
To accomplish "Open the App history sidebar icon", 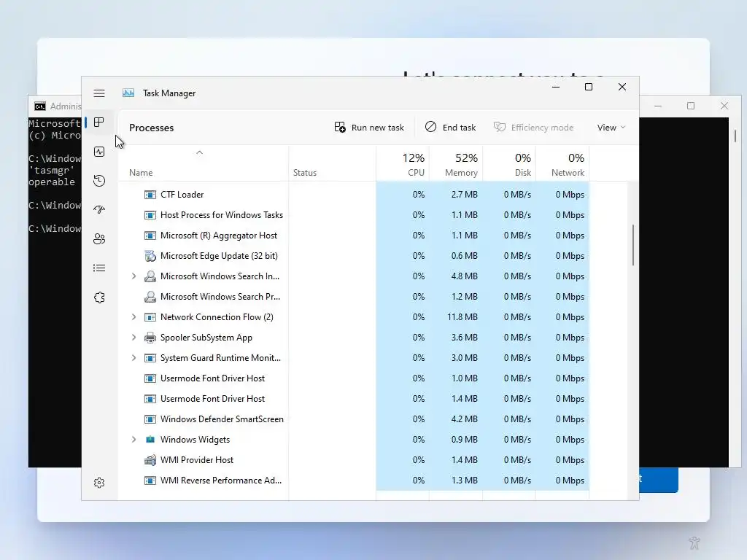I will (99, 181).
